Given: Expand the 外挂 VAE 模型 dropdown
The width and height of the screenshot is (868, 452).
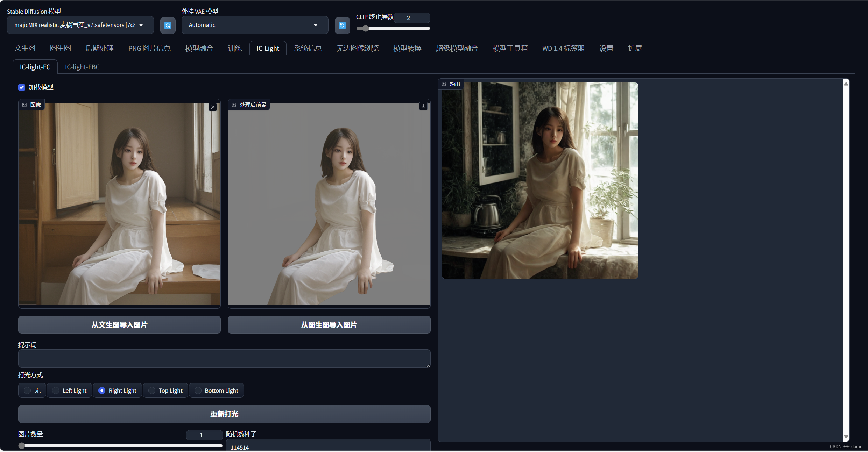Looking at the screenshot, I should click(254, 25).
